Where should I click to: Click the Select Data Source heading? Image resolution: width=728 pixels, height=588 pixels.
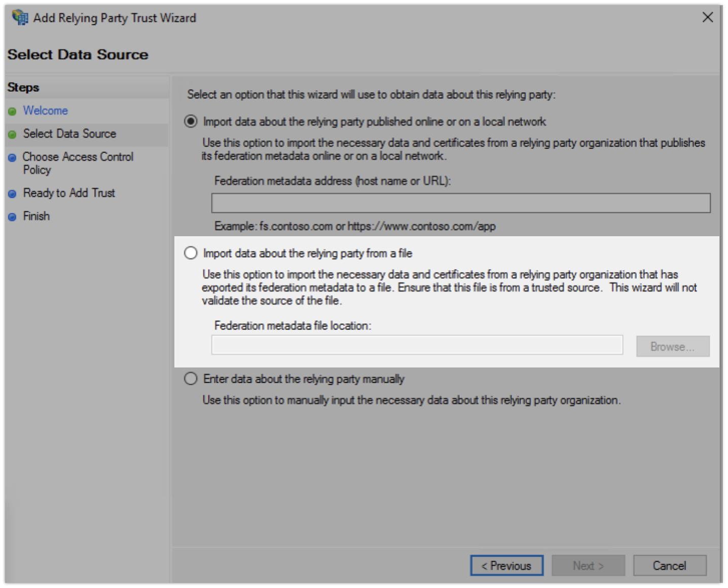click(x=78, y=54)
